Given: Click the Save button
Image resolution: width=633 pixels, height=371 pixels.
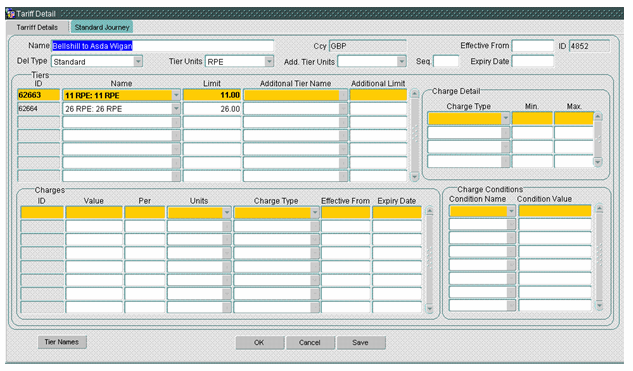Looking at the screenshot, I should (361, 342).
